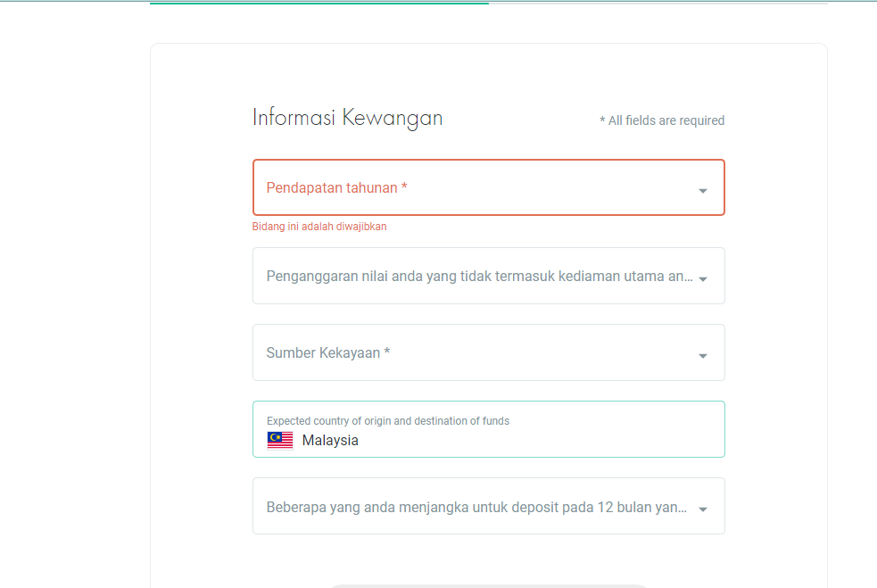Click the arrow in Sumber Kekayaan field

point(703,356)
